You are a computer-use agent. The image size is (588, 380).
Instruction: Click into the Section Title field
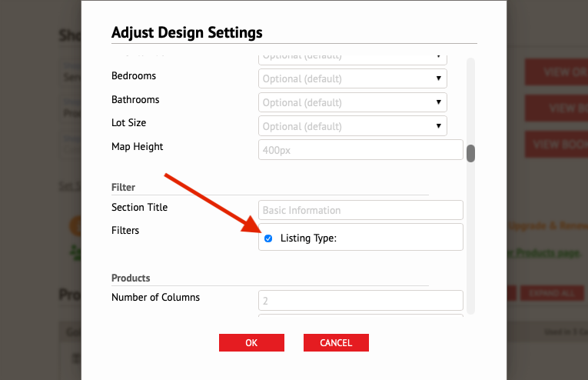click(360, 210)
